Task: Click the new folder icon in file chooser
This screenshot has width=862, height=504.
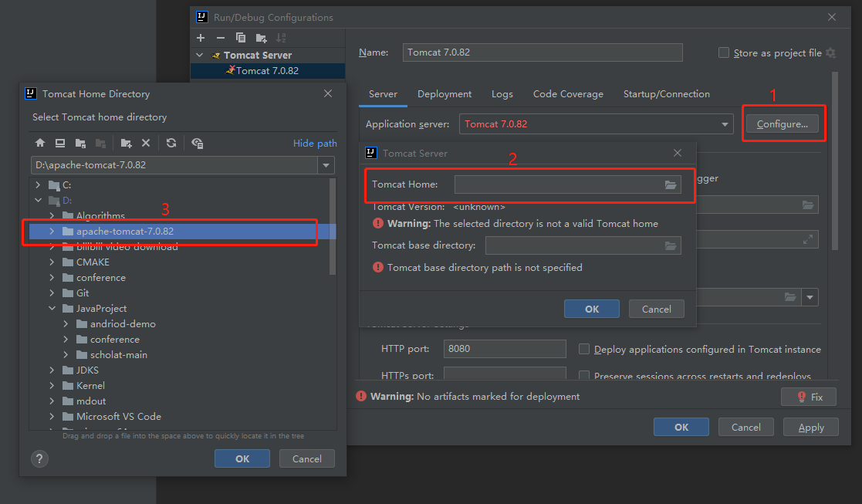Action: (x=126, y=143)
